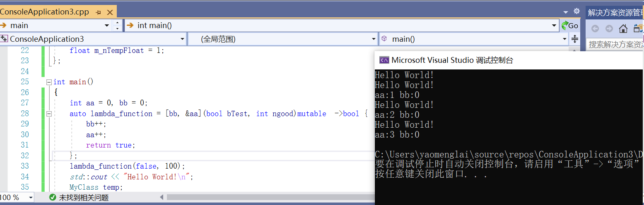Click 'lambda_function(false, 100);' call line
The height and width of the screenshot is (205, 644).
127,166
